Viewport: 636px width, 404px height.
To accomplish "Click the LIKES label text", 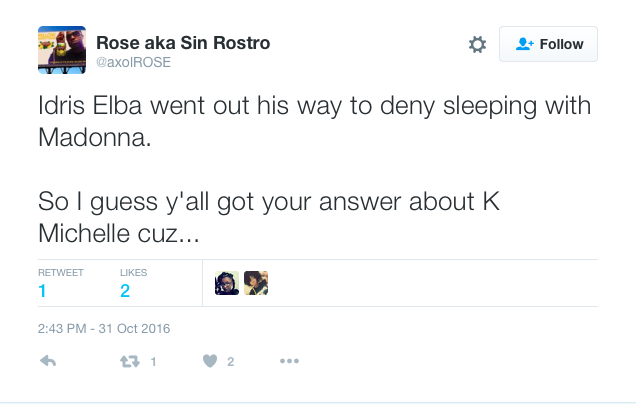I will 134,272.
